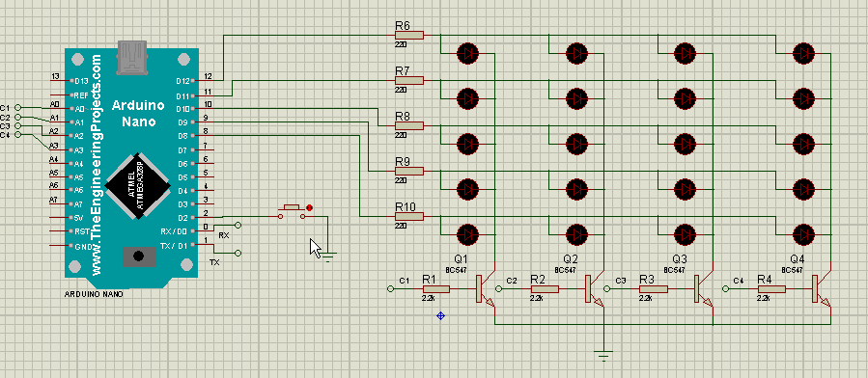
Task: Toggle the push button on pin D2
Action: coord(292,211)
